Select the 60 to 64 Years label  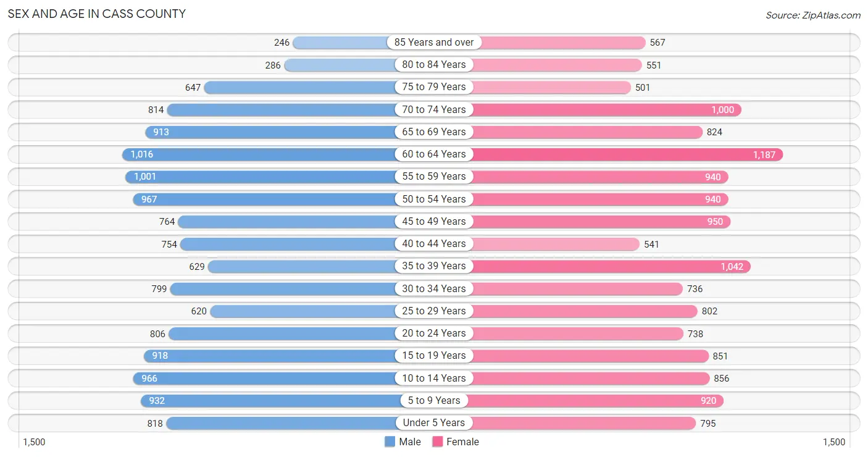pos(434,154)
